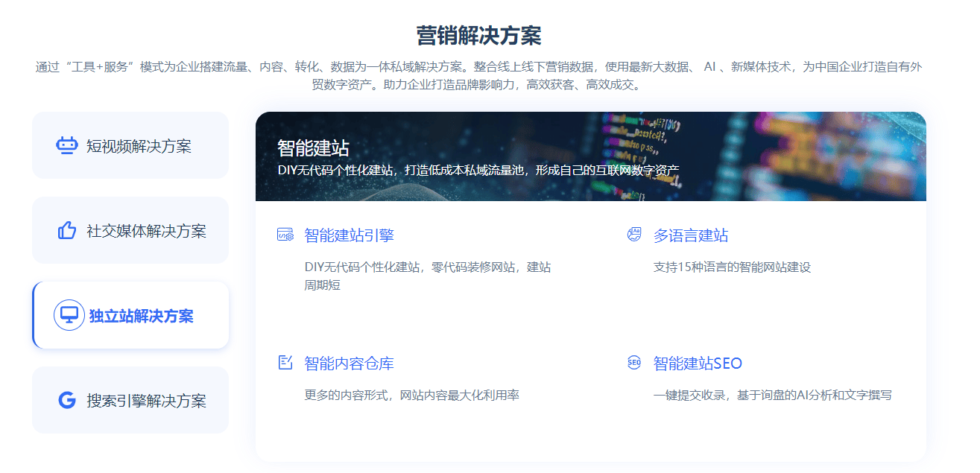Click the SEO badge icon beside 智能建站SEO
The image size is (980, 473).
click(634, 363)
